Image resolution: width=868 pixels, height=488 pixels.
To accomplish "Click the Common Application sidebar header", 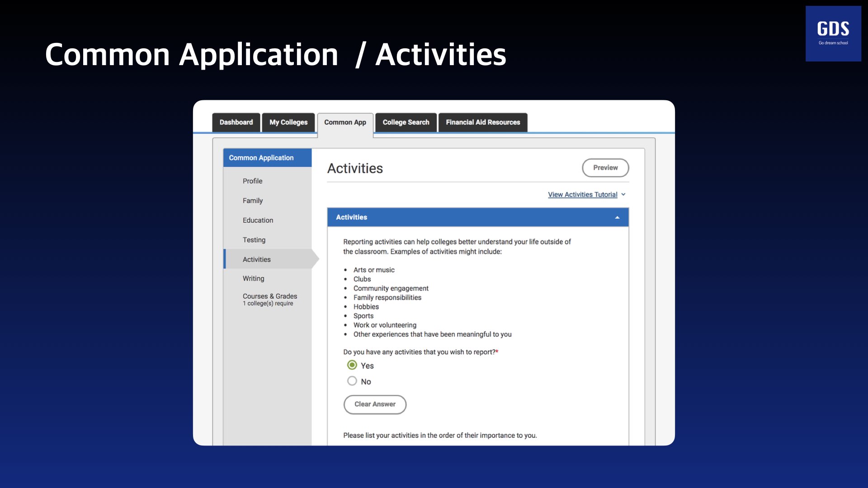I will tap(267, 158).
